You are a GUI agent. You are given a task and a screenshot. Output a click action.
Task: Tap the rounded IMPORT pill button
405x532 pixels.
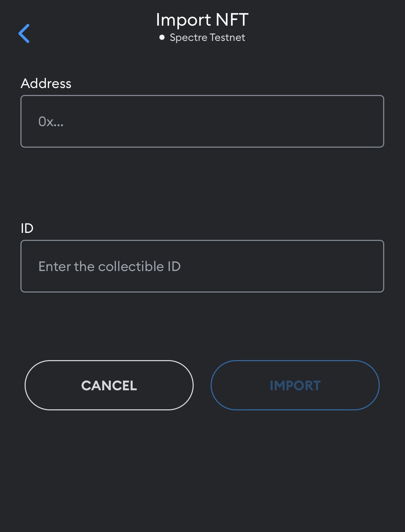click(295, 385)
